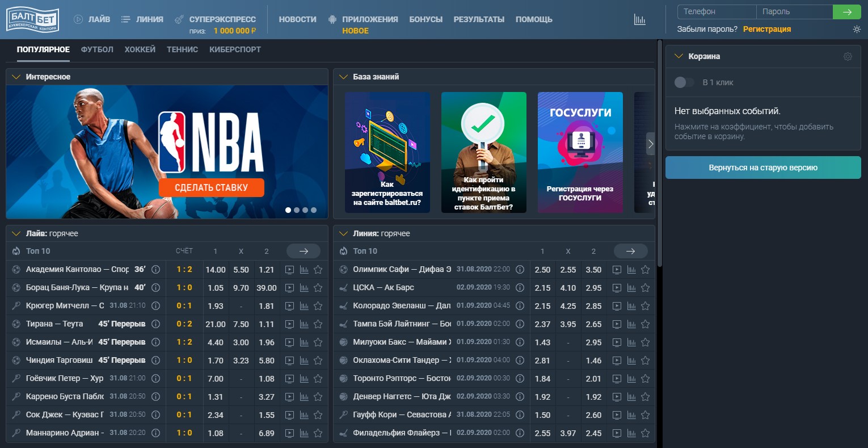Open info for Крюгер Митчелл match
Screen dimensions: 868x448
point(155,306)
